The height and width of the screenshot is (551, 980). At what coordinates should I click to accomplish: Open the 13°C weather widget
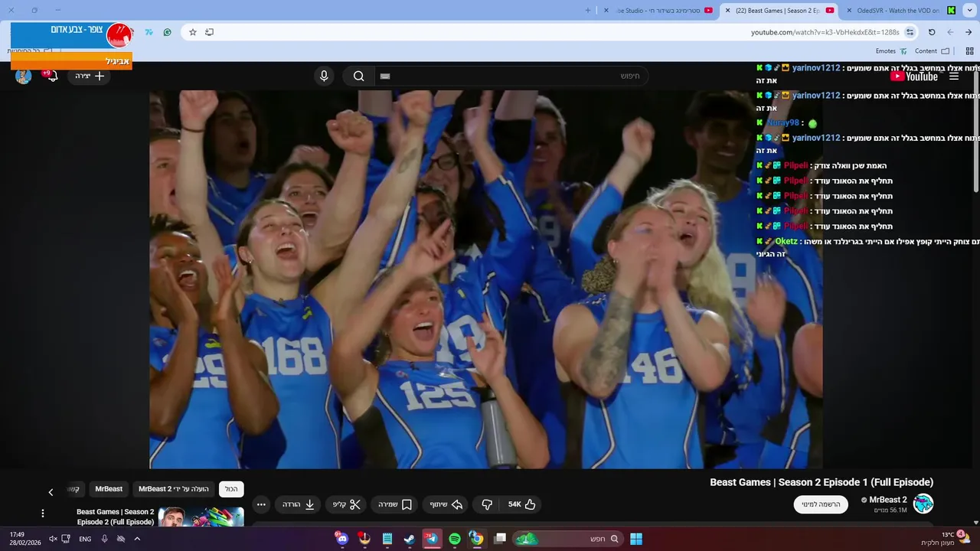[946, 539]
